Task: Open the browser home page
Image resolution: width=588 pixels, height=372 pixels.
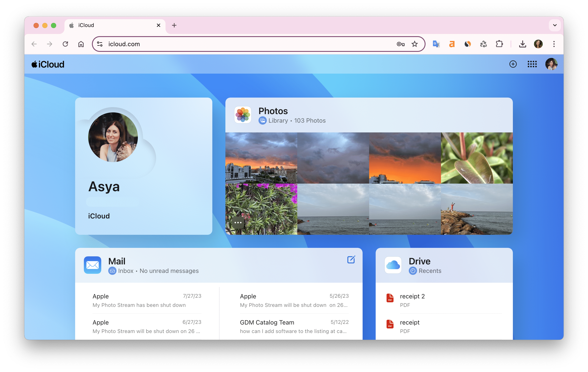Action: (x=81, y=44)
